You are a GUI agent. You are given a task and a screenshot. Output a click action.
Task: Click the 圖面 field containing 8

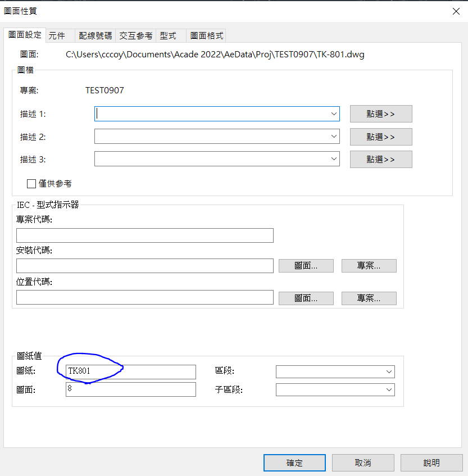point(131,389)
